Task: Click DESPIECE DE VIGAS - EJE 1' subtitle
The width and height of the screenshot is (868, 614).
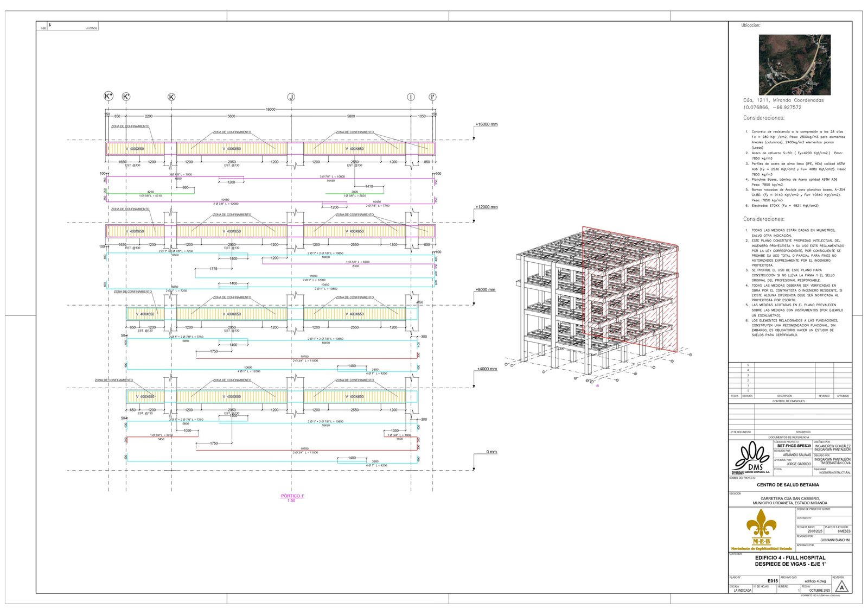Action: 790,564
